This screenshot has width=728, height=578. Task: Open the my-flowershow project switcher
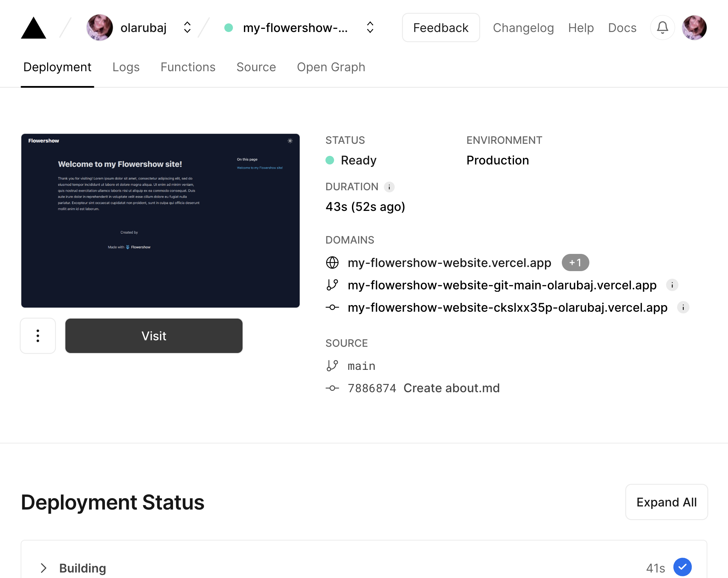tap(370, 28)
